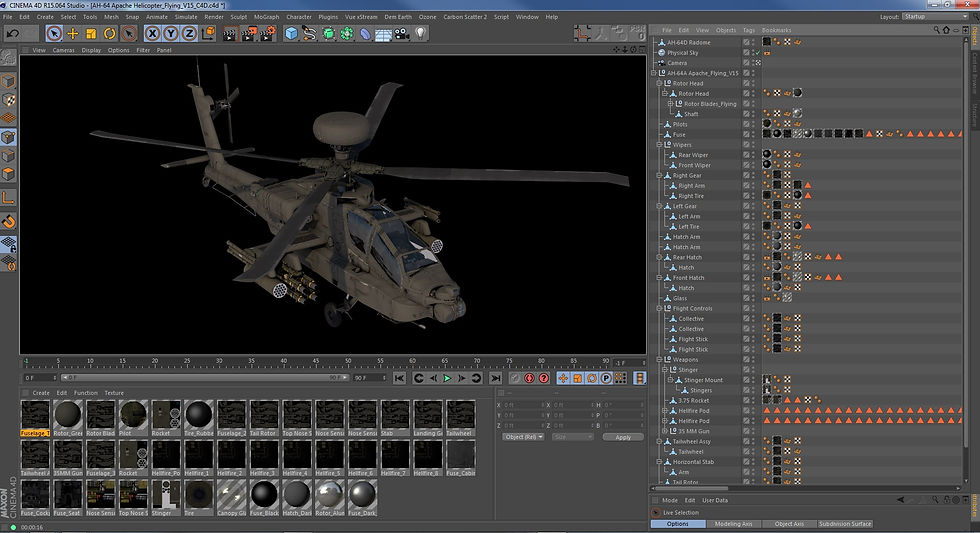Viewport: 980px width, 533px height.
Task: Click the current frame 0 F field
Action: tap(40, 378)
